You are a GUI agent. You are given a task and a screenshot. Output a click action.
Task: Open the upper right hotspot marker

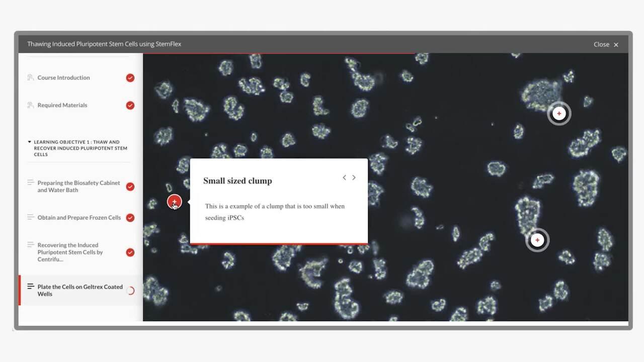[559, 114]
